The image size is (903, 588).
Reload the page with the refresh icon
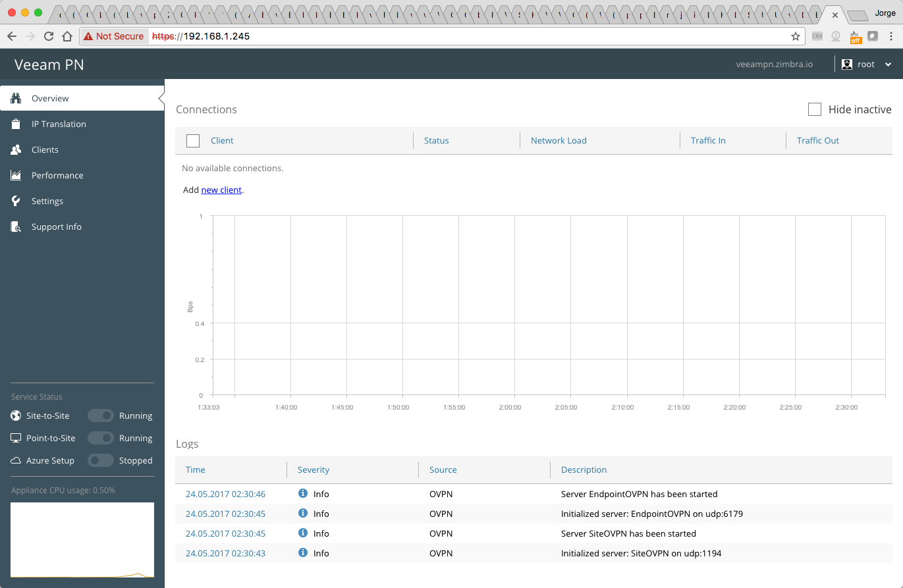(49, 36)
